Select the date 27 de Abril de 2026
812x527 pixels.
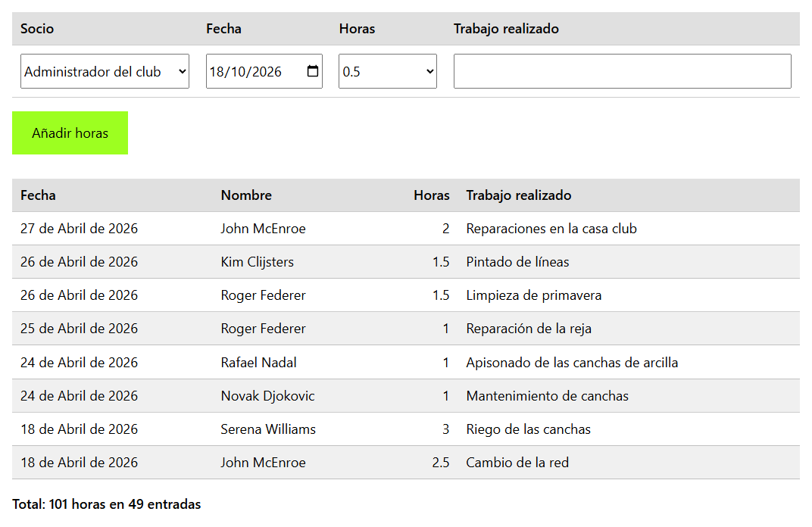80,229
